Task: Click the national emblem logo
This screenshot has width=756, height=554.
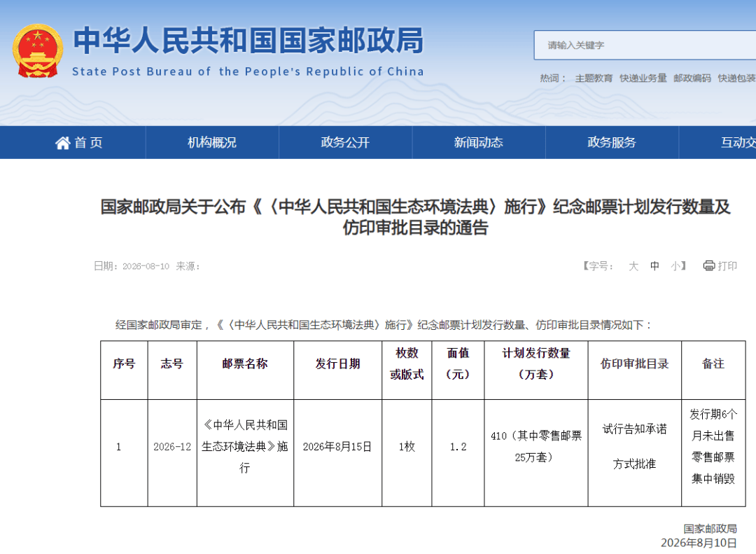Action: point(38,50)
